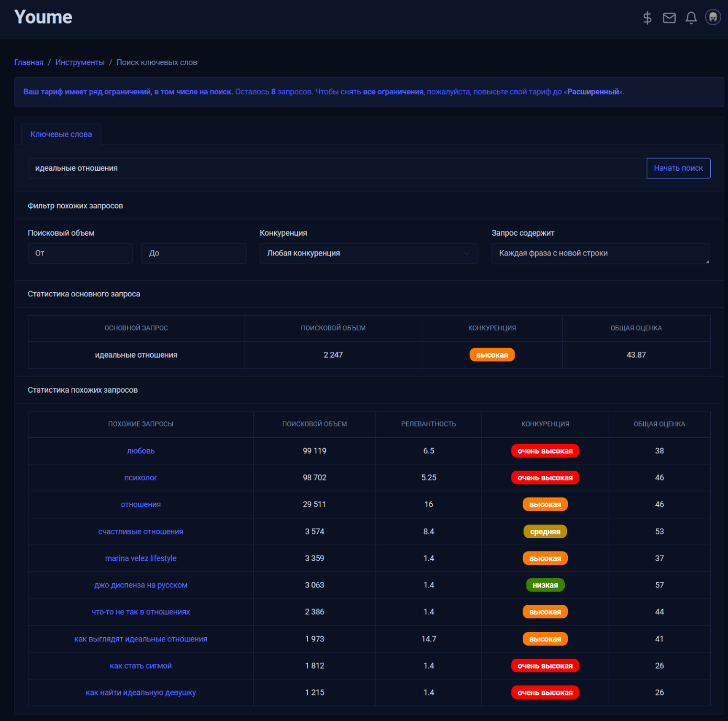This screenshot has width=728, height=721.
Task: Click the Youme logo
Action: click(43, 17)
